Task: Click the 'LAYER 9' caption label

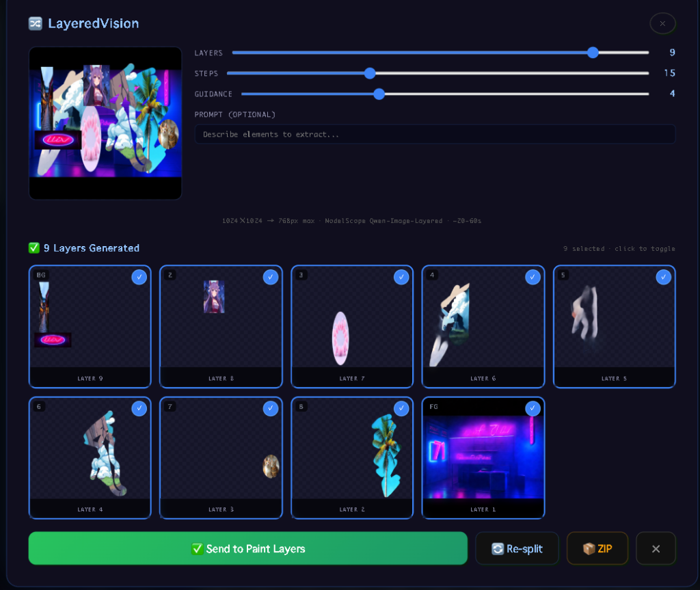Action: coord(90,378)
